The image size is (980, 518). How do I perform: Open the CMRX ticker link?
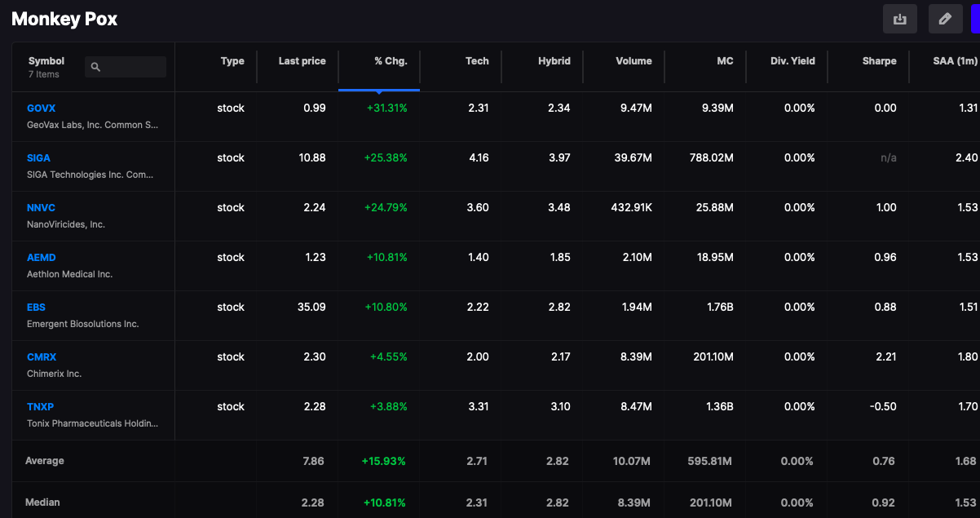coord(42,357)
